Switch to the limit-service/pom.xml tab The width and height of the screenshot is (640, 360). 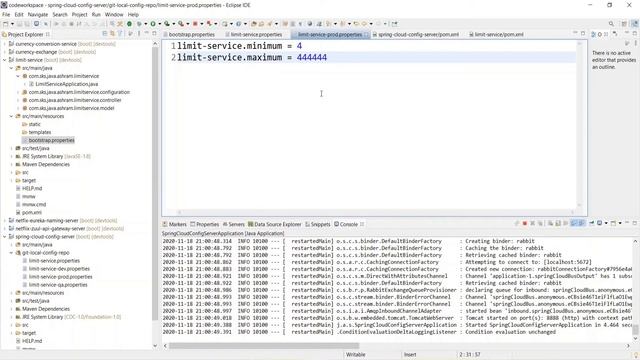click(496, 35)
